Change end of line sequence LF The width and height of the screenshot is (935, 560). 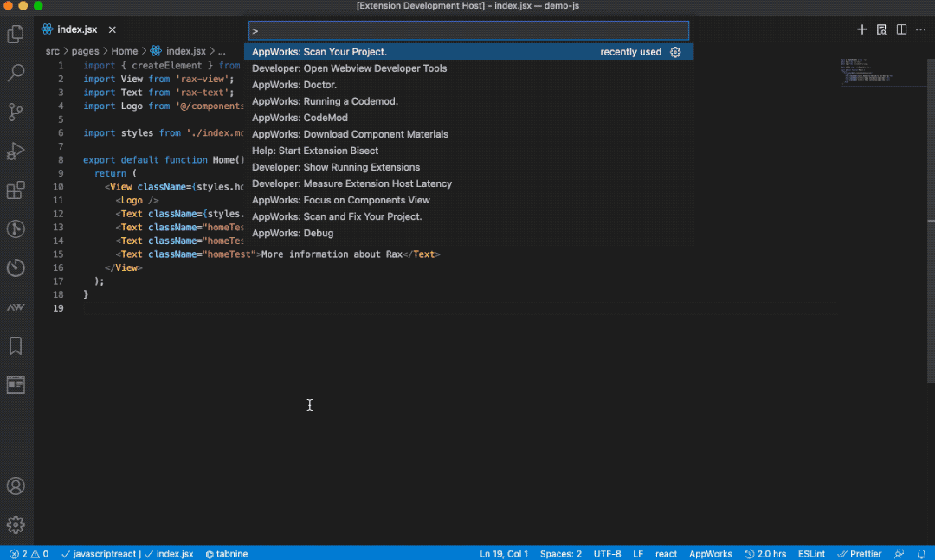(638, 554)
